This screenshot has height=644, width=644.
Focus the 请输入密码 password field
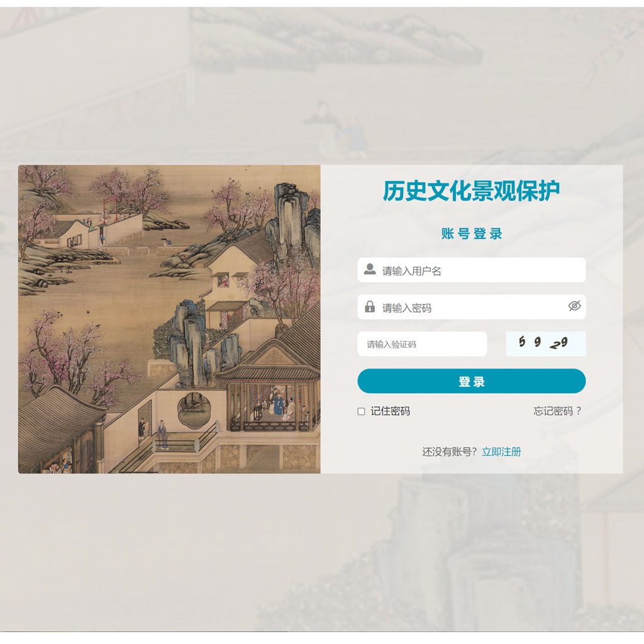pos(472,307)
